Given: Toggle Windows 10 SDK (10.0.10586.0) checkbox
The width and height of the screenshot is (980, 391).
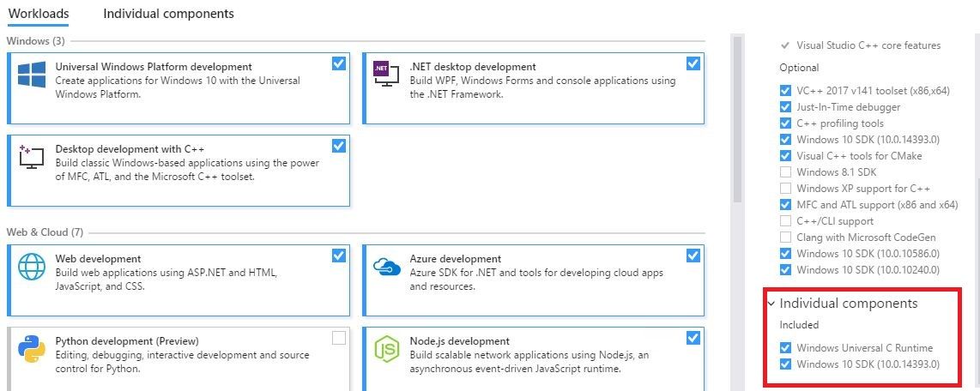Looking at the screenshot, I should click(x=785, y=254).
